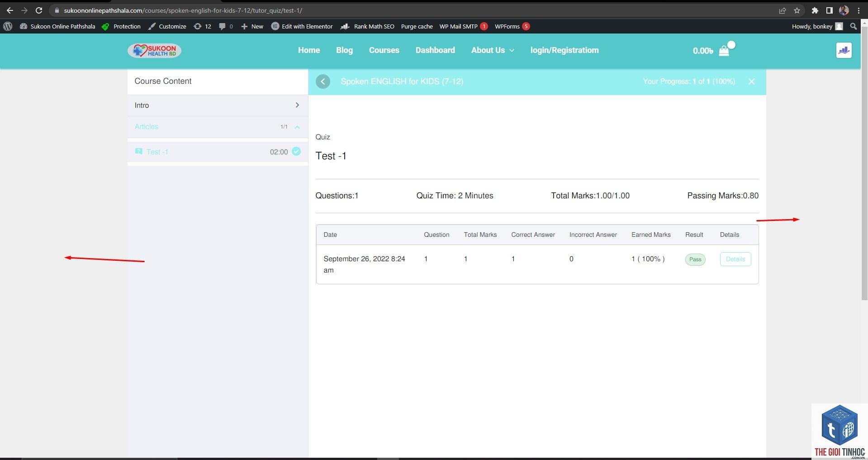Click the Test -1 completed checkmark
The width and height of the screenshot is (868, 460).
296,151
